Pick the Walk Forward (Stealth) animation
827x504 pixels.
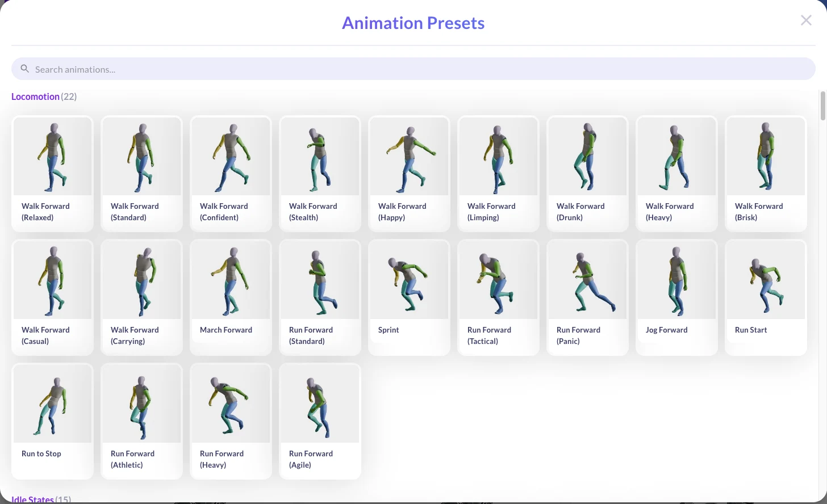pos(320,174)
